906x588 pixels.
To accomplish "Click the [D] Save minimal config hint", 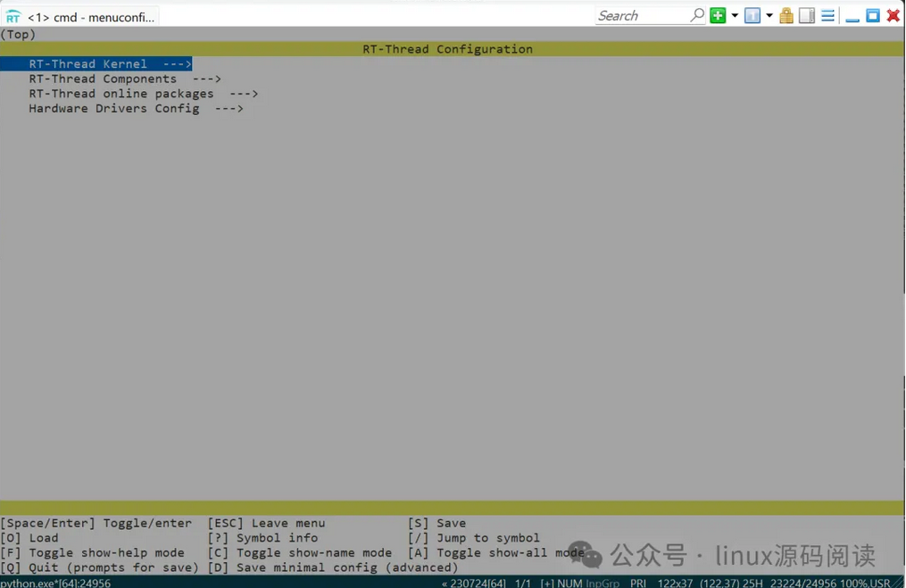I will 333,567.
